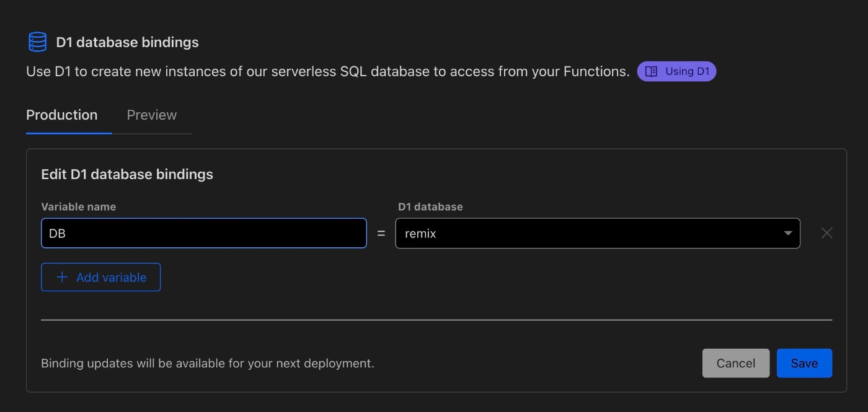Focus the Variable name field containing DB

click(204, 234)
